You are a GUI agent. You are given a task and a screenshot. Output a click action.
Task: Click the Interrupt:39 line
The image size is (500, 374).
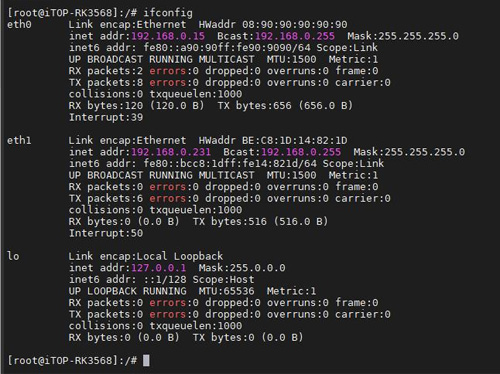point(106,117)
